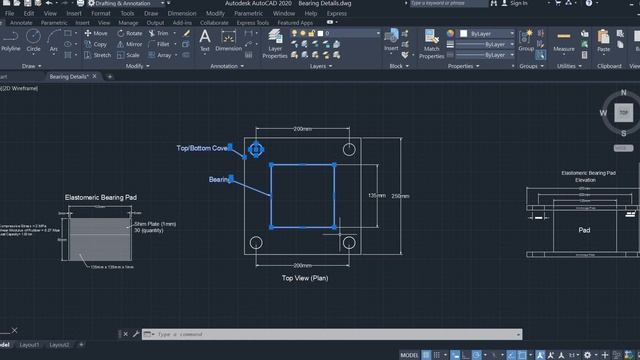Toggle MODEL space button in status bar

click(x=409, y=355)
